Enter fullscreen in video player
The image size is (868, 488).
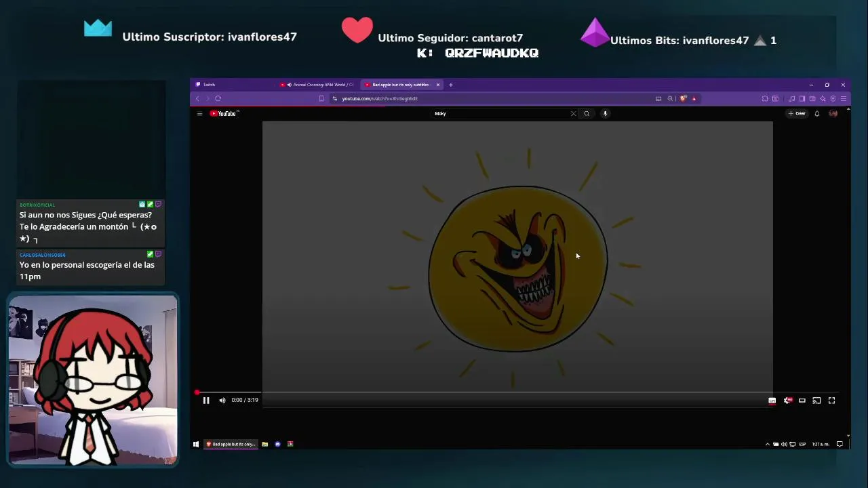coord(831,401)
